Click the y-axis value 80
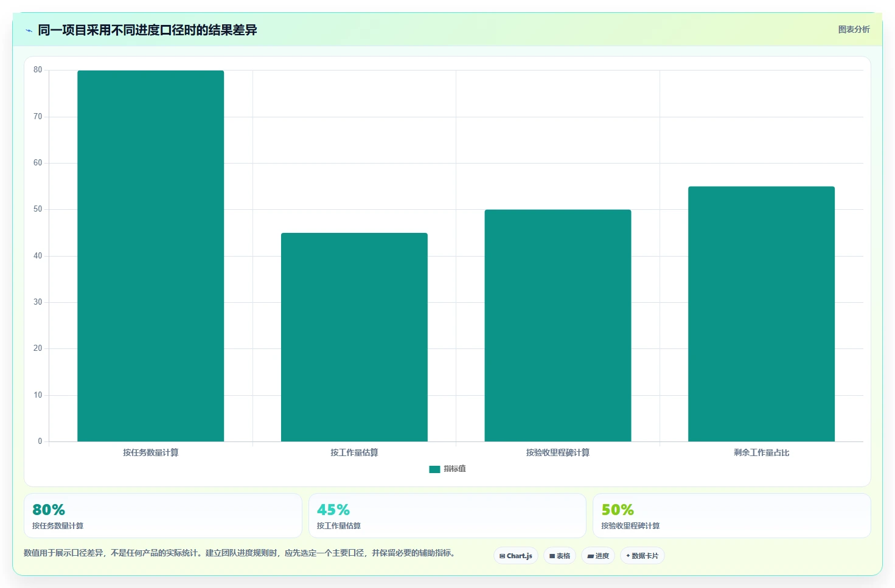The image size is (895, 588). click(38, 70)
